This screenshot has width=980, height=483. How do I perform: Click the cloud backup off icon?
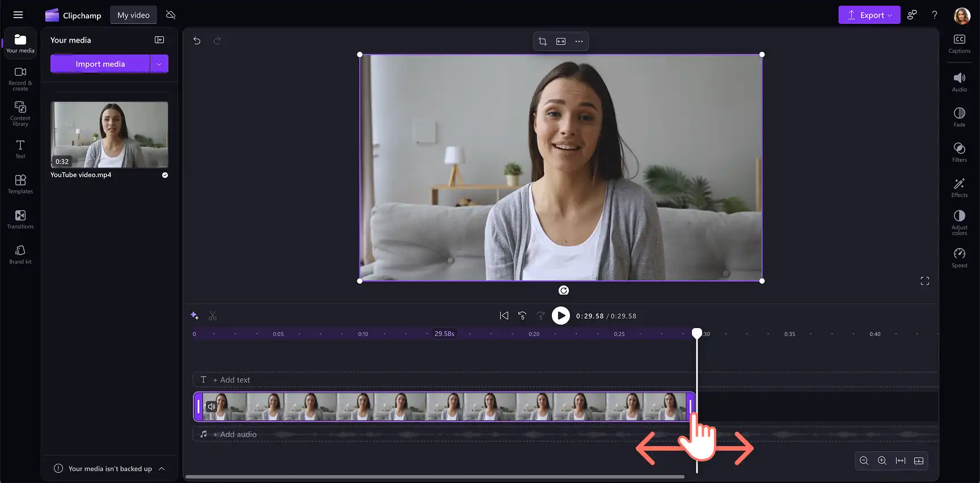point(171,15)
